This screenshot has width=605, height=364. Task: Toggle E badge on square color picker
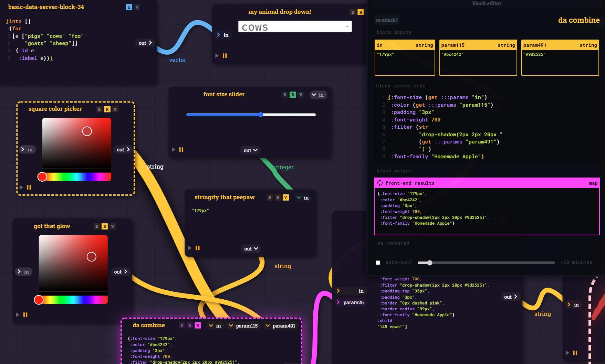tap(99, 109)
